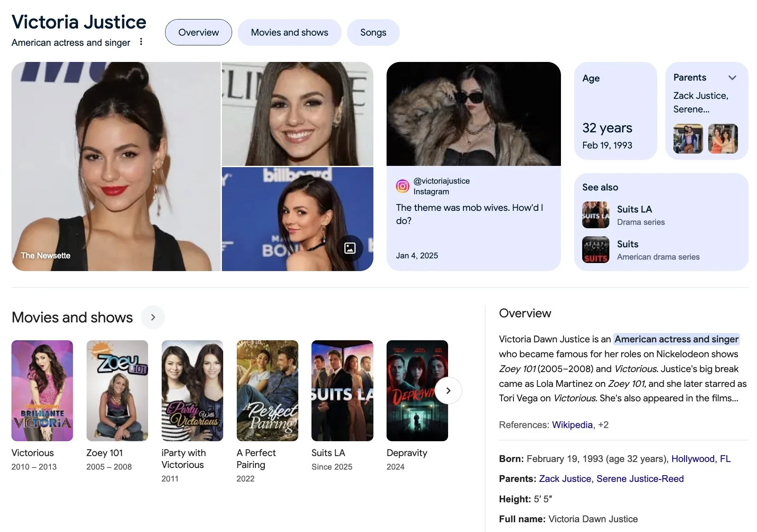
Task: Click the Instagram logo icon
Action: (402, 186)
